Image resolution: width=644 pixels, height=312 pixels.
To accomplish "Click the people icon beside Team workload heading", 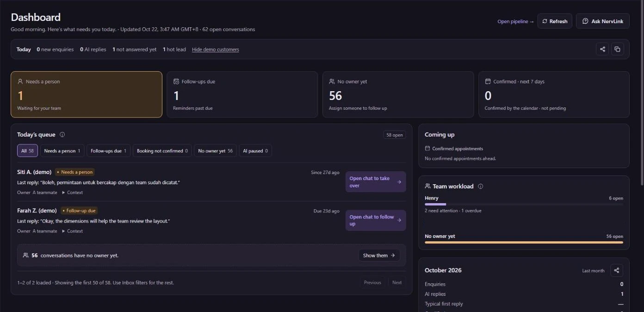I will (x=427, y=186).
